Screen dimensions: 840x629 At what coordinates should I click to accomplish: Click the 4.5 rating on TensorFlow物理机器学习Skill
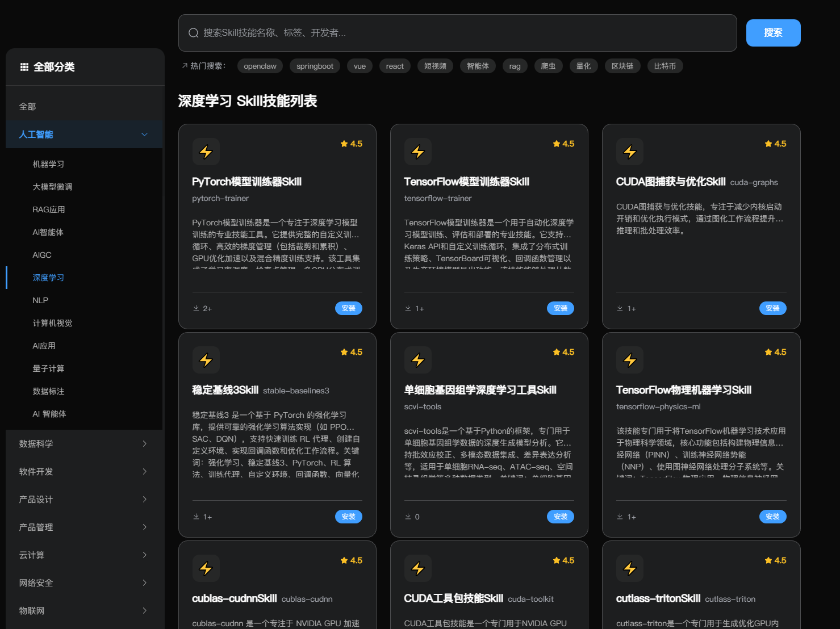click(775, 352)
